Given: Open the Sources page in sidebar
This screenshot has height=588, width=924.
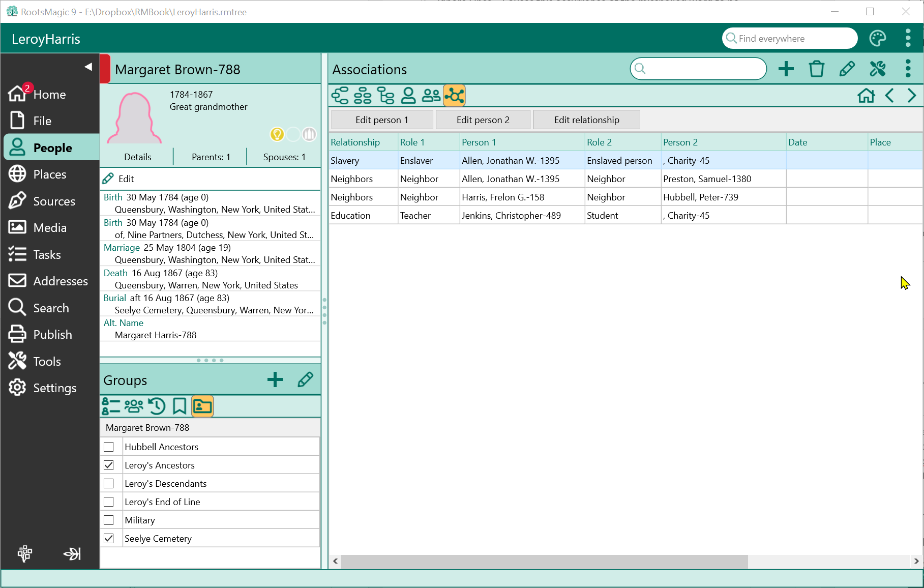Looking at the screenshot, I should coord(53,201).
